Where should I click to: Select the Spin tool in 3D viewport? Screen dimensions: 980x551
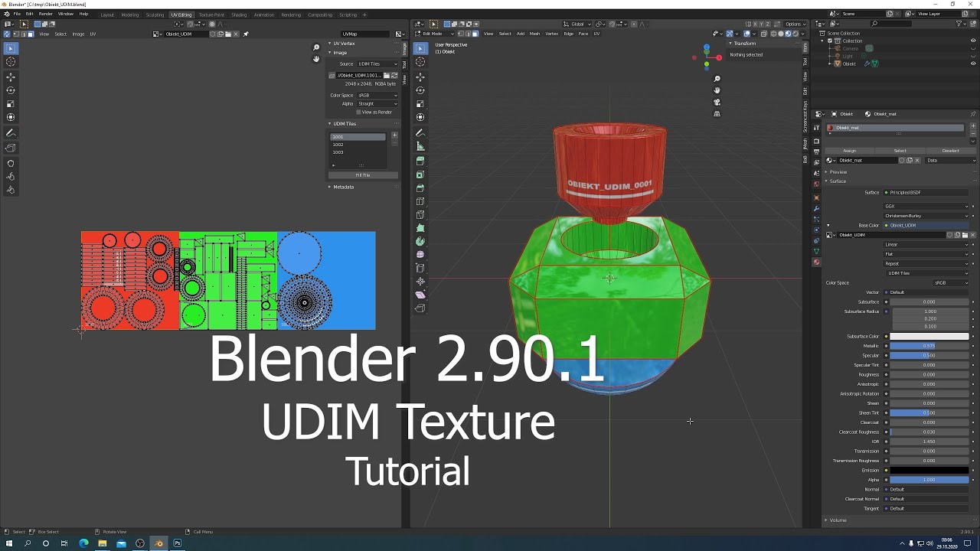point(420,242)
